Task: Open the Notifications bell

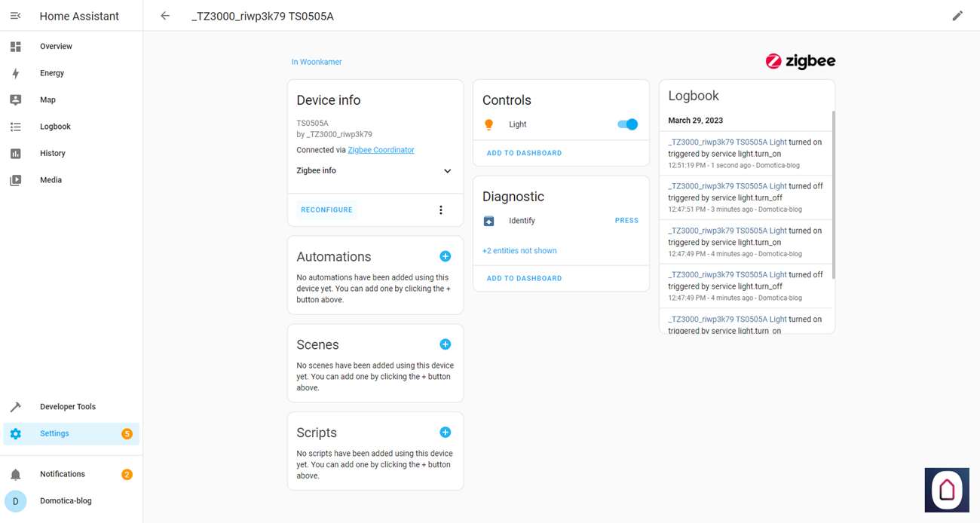Action: point(16,474)
